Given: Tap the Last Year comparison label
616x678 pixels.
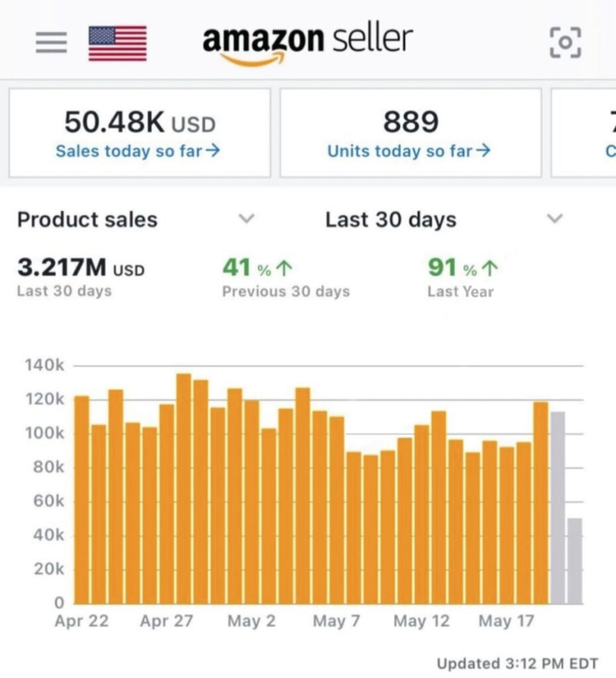Looking at the screenshot, I should 460,291.
